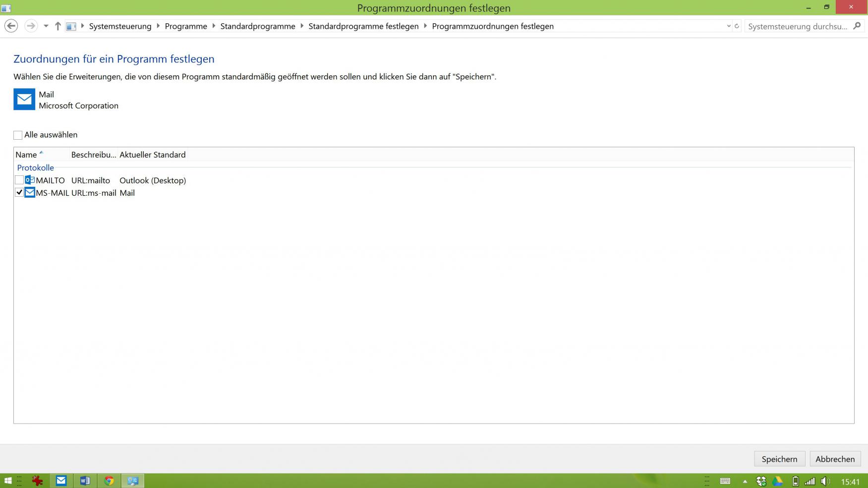Click the Abbrechen button

[x=835, y=459]
